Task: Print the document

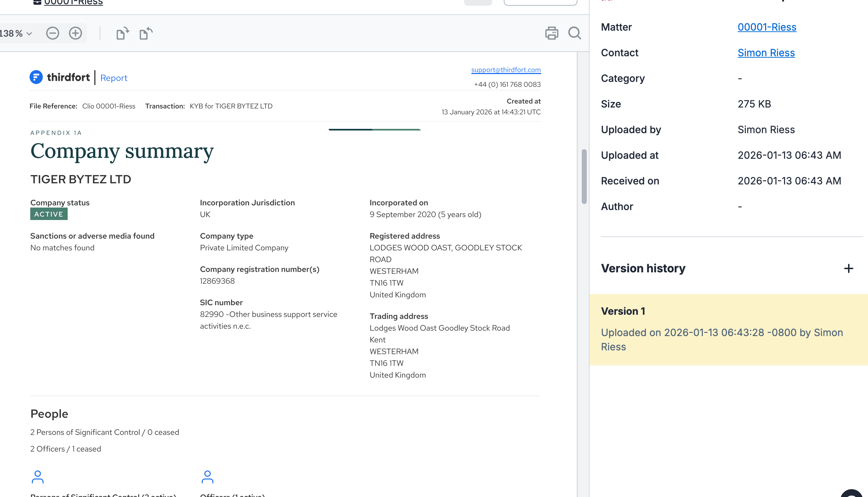Action: point(551,33)
